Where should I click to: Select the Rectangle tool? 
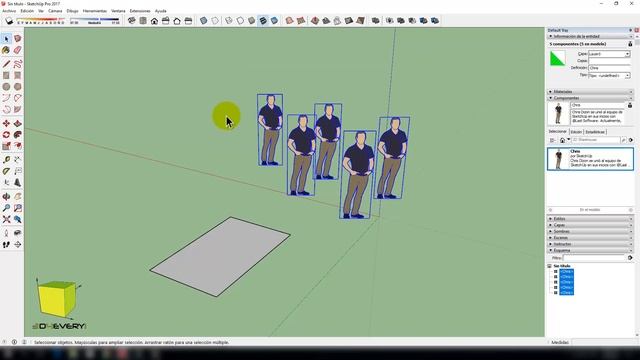6,76
